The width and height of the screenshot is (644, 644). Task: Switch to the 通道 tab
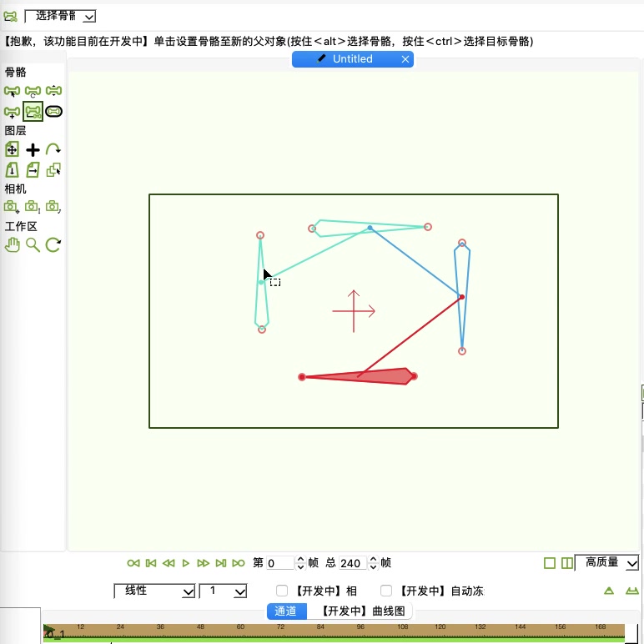(286, 611)
